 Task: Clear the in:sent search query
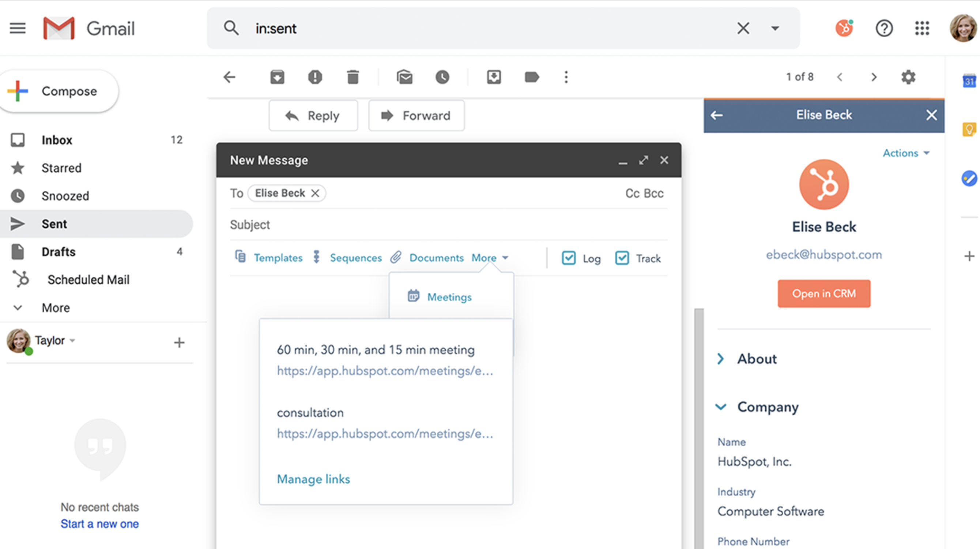pyautogui.click(x=743, y=28)
